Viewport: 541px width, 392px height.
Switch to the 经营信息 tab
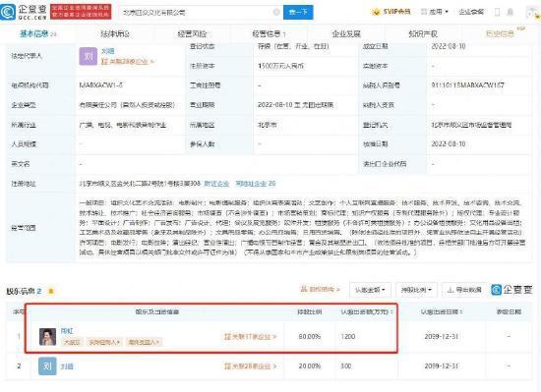pyautogui.click(x=269, y=33)
